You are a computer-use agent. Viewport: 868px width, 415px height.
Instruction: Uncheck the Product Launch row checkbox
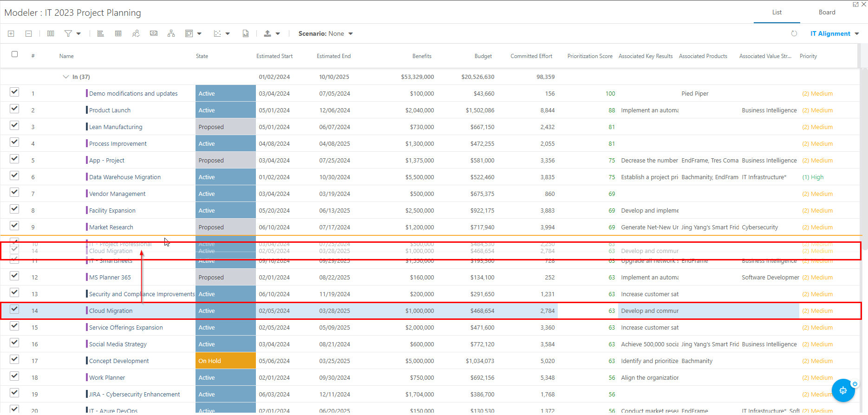14,109
